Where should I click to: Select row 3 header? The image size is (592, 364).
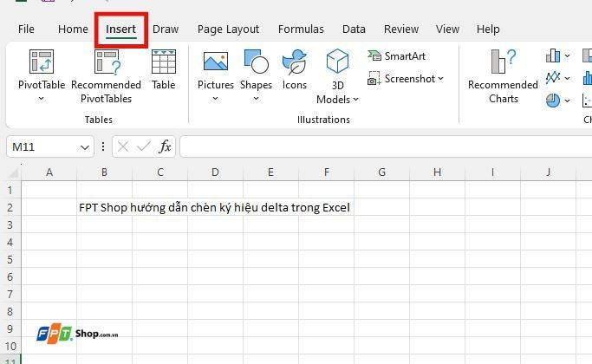click(x=10, y=225)
